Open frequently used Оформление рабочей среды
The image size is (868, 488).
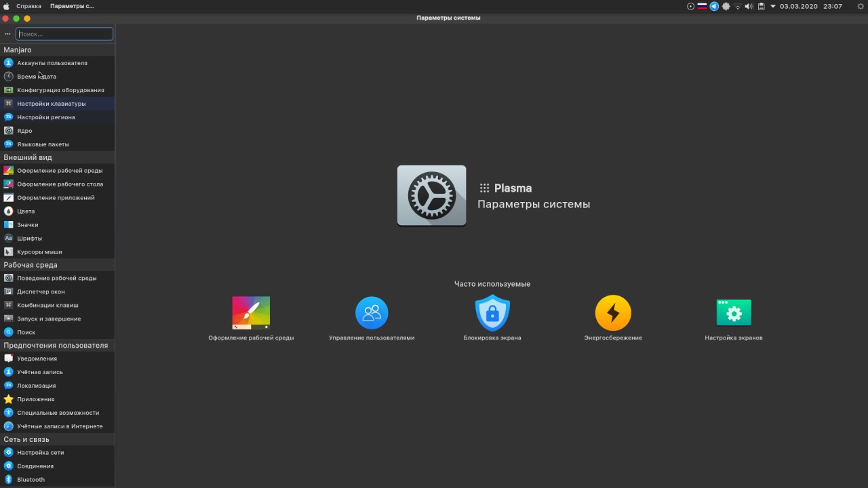(x=251, y=319)
